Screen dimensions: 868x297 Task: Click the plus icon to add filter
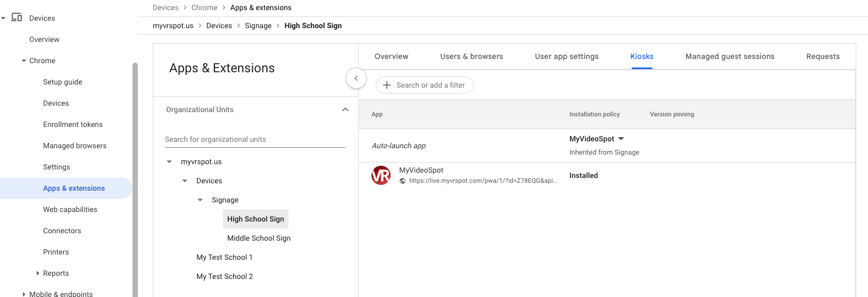tap(387, 85)
